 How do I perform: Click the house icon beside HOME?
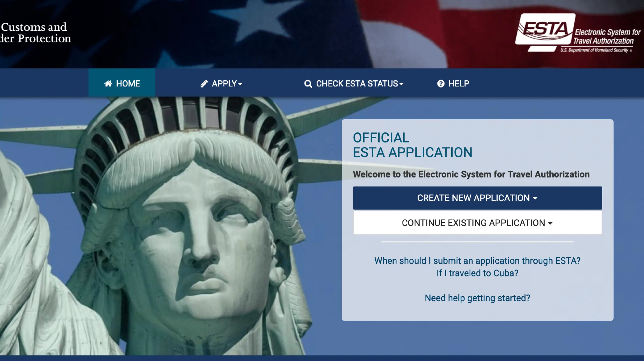pos(108,84)
